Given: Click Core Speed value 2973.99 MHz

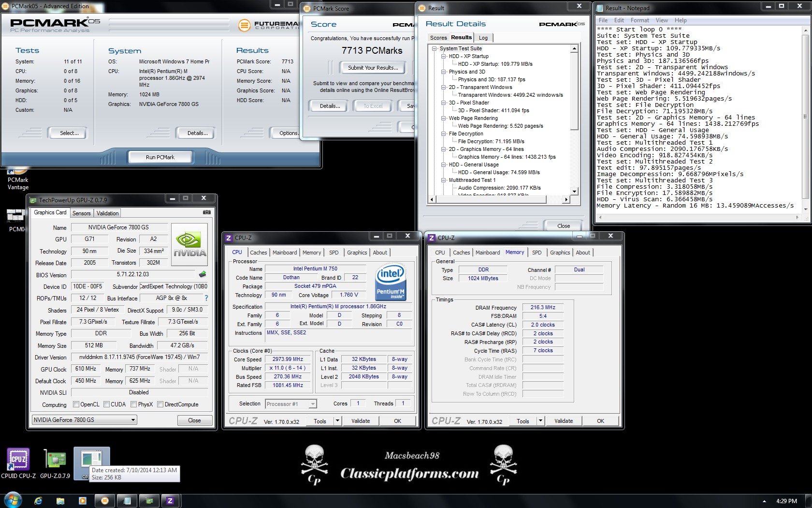Looking at the screenshot, I should pos(288,359).
